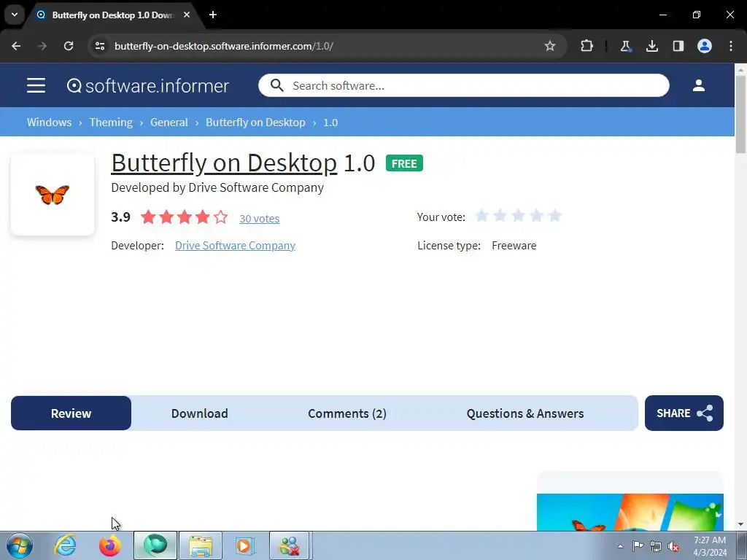Toggle the browser side panel icon
The image size is (747, 560).
pos(678,46)
